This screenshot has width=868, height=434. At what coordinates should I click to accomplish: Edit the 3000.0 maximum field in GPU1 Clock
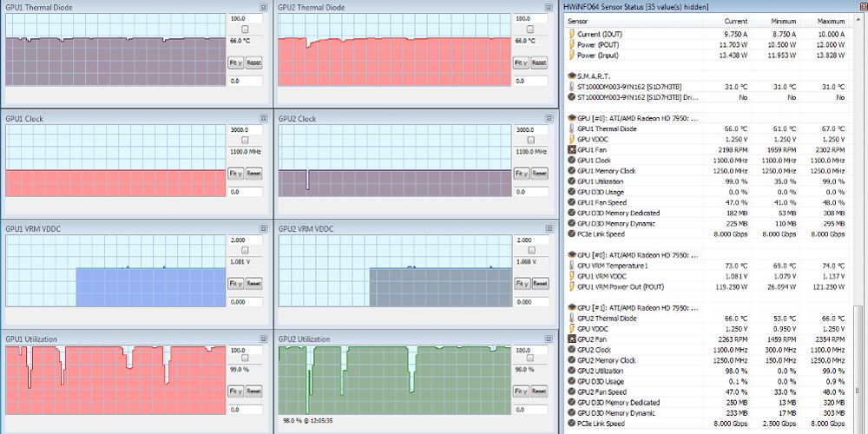coord(246,129)
